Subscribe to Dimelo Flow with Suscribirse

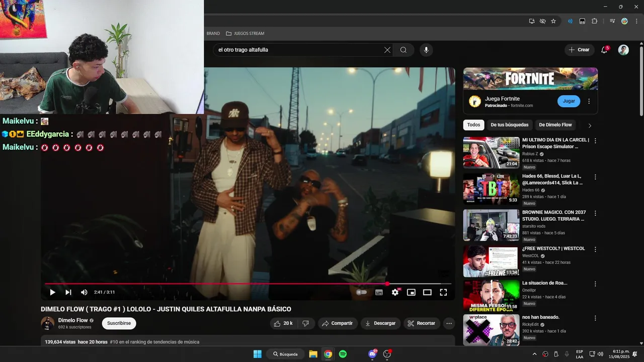(119, 323)
